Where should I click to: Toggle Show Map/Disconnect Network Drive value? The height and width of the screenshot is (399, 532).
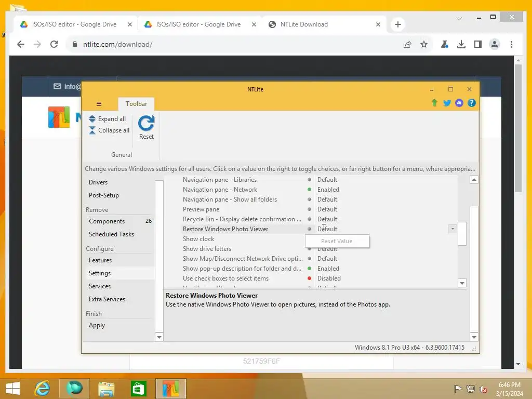coord(327,259)
